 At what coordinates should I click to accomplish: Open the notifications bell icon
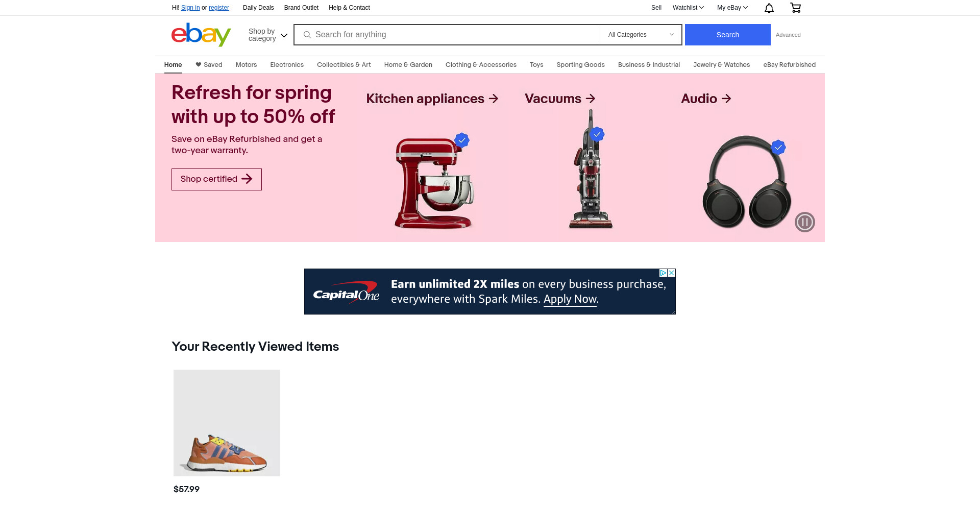769,8
